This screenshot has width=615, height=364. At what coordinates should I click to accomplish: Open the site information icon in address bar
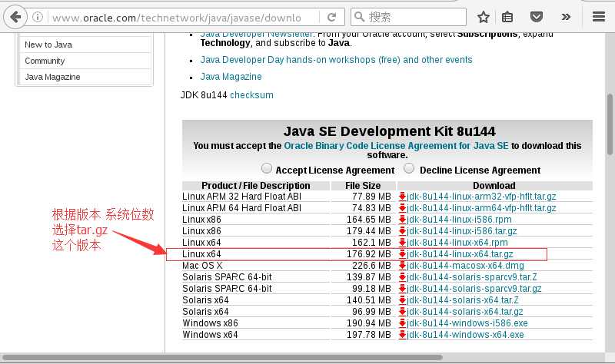click(x=38, y=17)
